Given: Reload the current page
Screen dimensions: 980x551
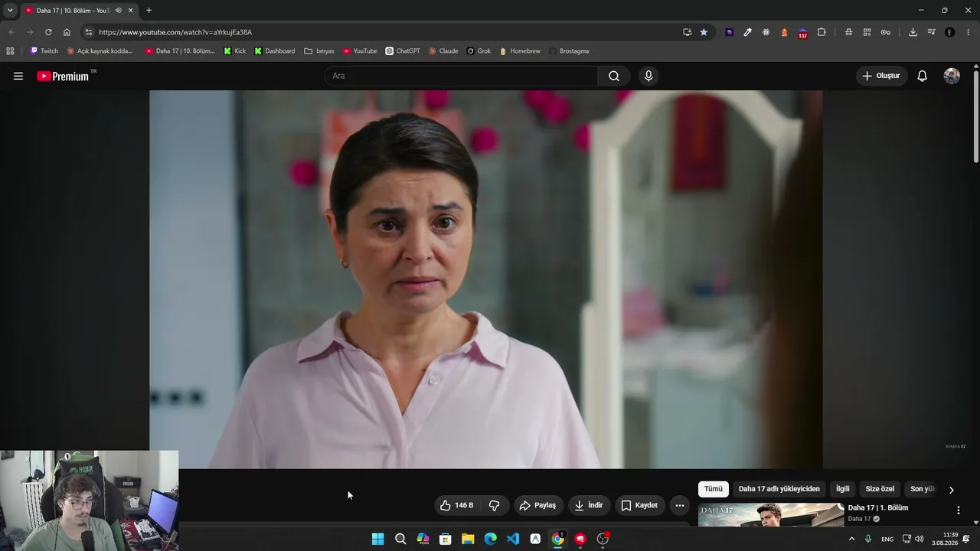Looking at the screenshot, I should [x=48, y=32].
